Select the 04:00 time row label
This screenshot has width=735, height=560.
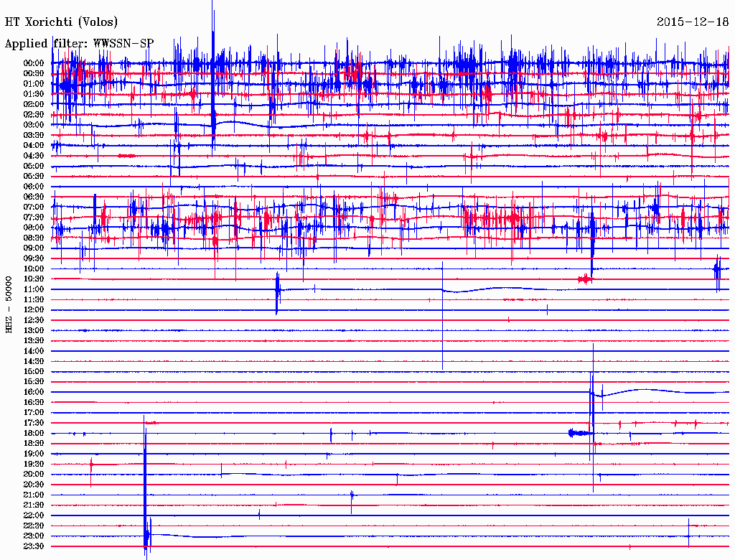(x=34, y=146)
